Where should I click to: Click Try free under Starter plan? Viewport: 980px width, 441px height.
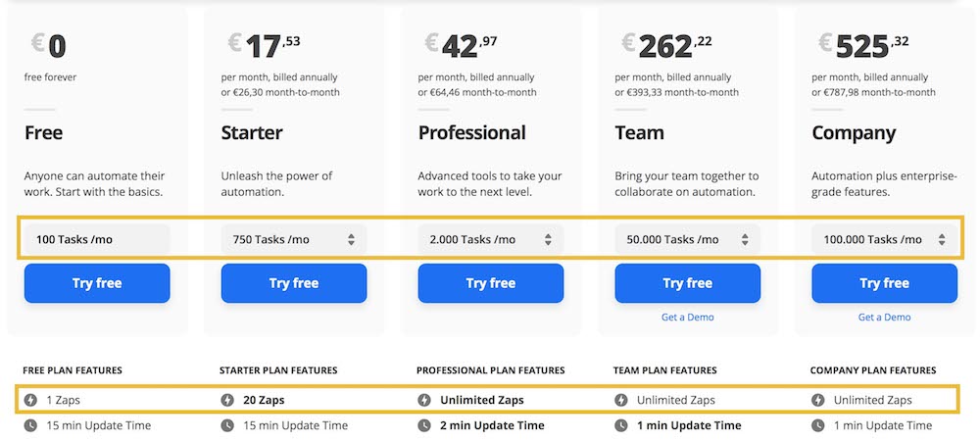point(294,283)
